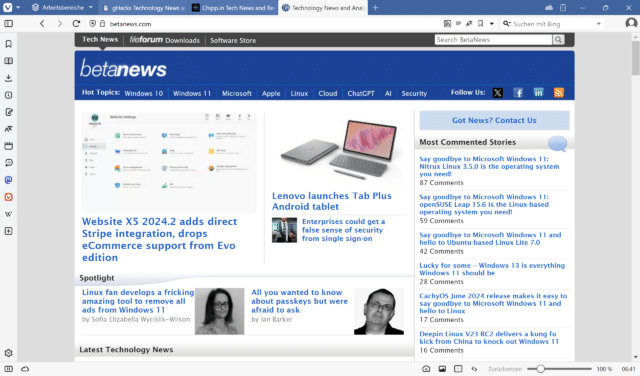Click the Lenovo tablet thumbnail image
The height and width of the screenshot is (376, 640).
(x=339, y=149)
